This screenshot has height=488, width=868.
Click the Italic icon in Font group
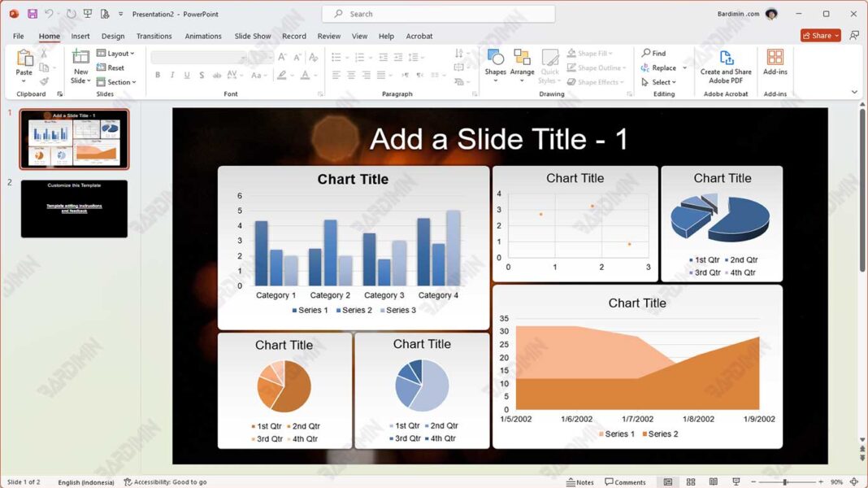tap(172, 75)
